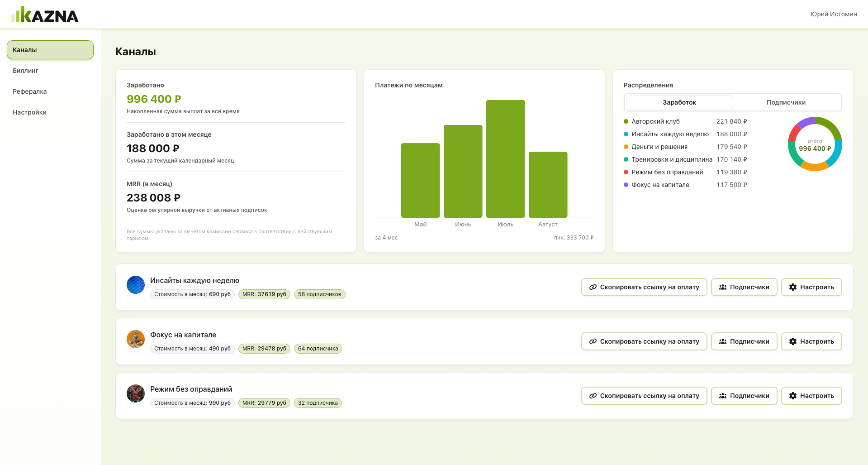
Task: Click the MRR: 29478 руб badge
Action: tap(264, 349)
